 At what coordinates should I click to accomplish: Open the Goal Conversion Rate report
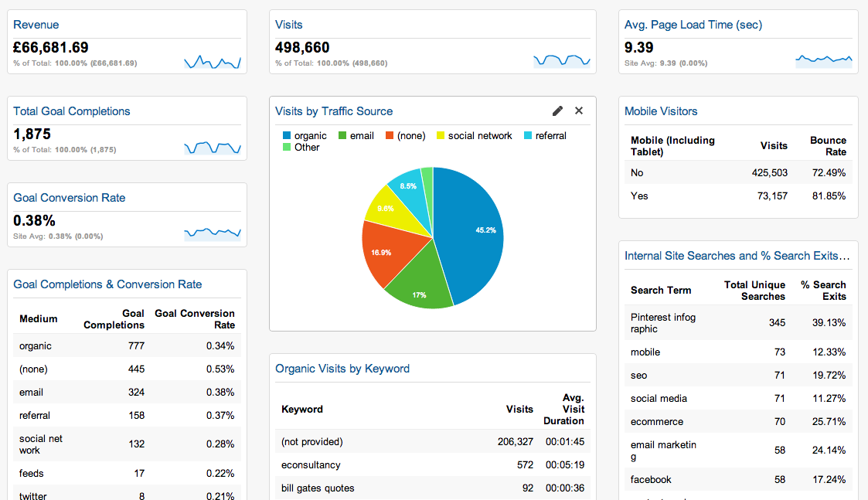click(x=69, y=197)
